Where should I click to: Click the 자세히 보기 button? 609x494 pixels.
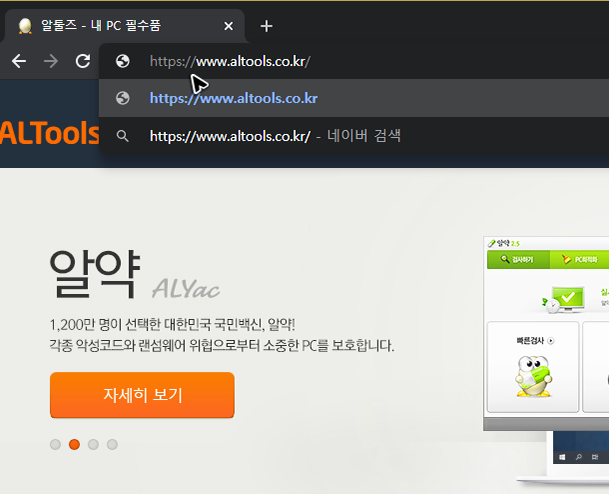click(x=142, y=395)
